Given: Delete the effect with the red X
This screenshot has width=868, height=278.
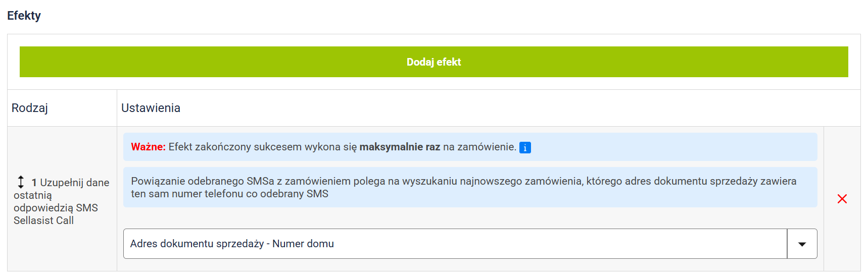Looking at the screenshot, I should pyautogui.click(x=842, y=199).
